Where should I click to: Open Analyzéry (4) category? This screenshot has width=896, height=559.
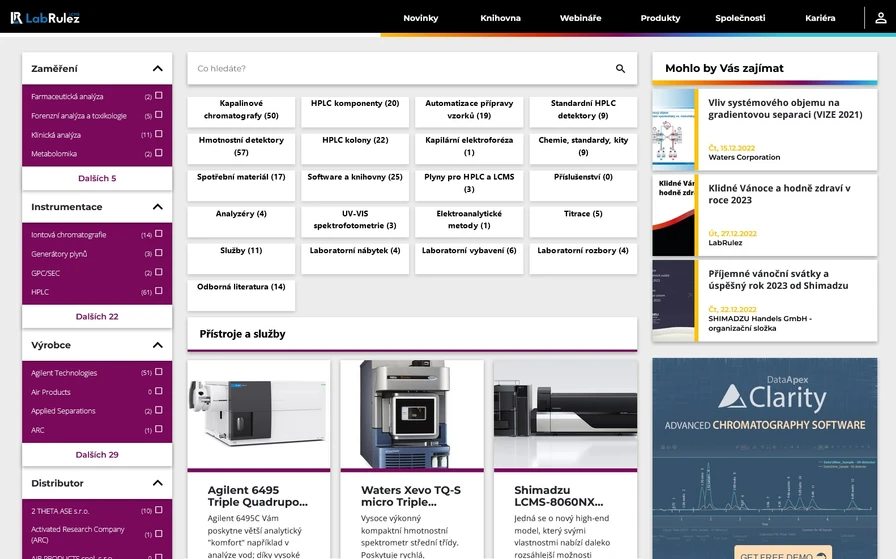coord(241,222)
